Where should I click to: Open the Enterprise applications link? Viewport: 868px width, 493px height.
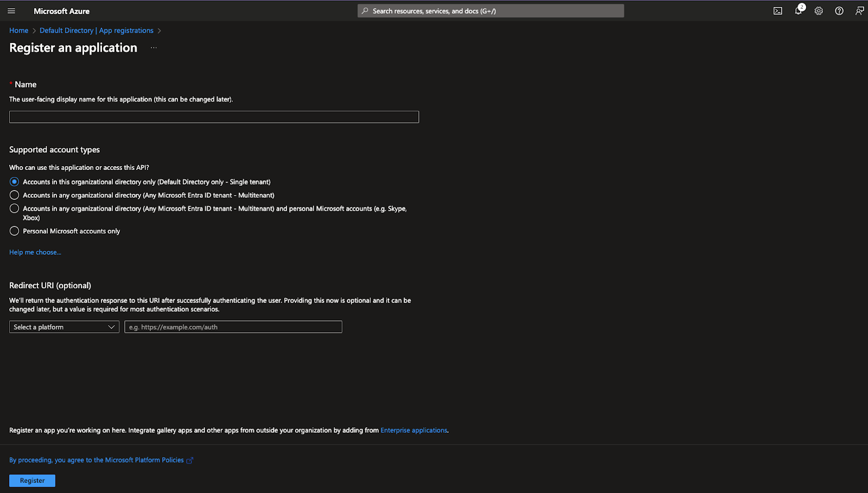[414, 431]
